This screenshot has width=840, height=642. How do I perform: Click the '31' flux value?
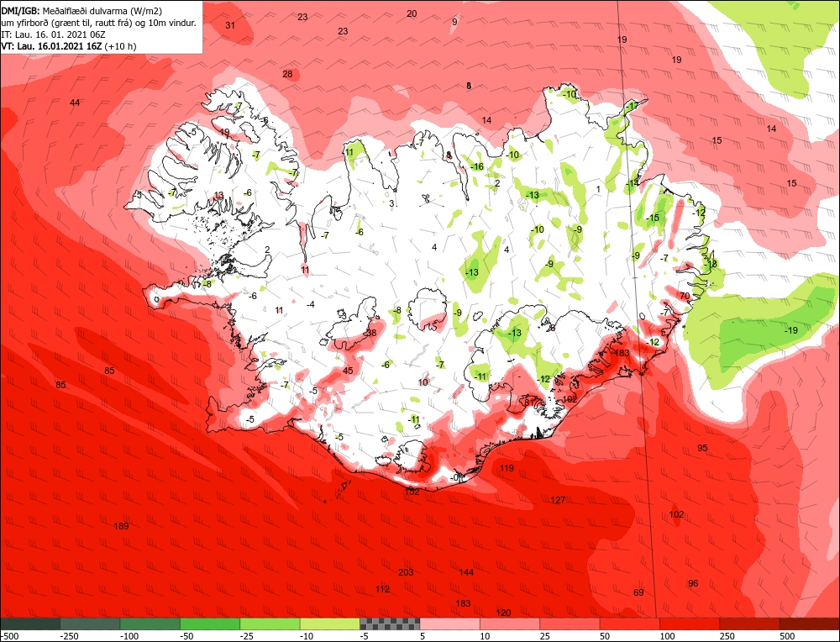(x=230, y=25)
